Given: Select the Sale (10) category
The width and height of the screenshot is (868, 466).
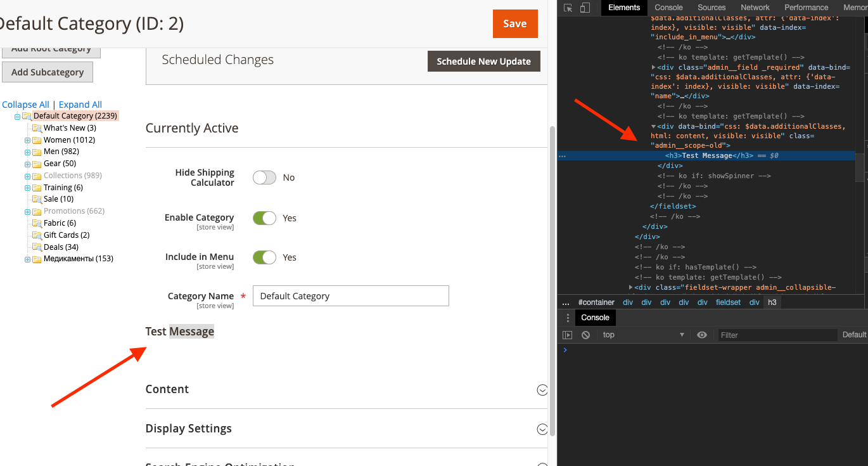Looking at the screenshot, I should (58, 199).
